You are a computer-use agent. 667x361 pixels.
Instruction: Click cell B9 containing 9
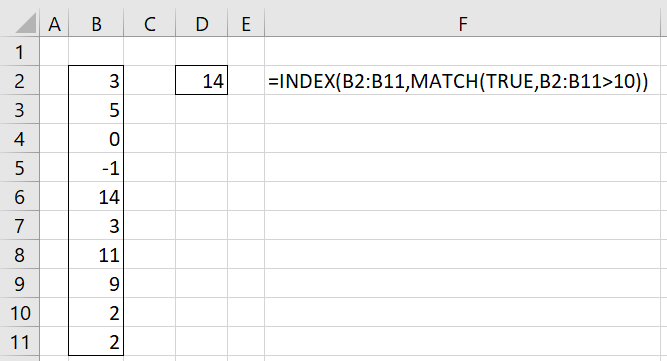(96, 283)
